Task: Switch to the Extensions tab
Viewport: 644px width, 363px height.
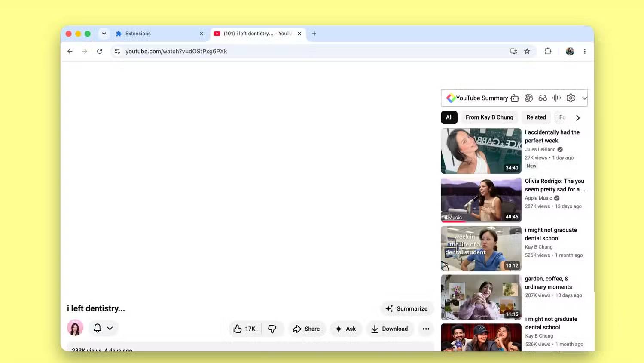Action: tap(159, 34)
